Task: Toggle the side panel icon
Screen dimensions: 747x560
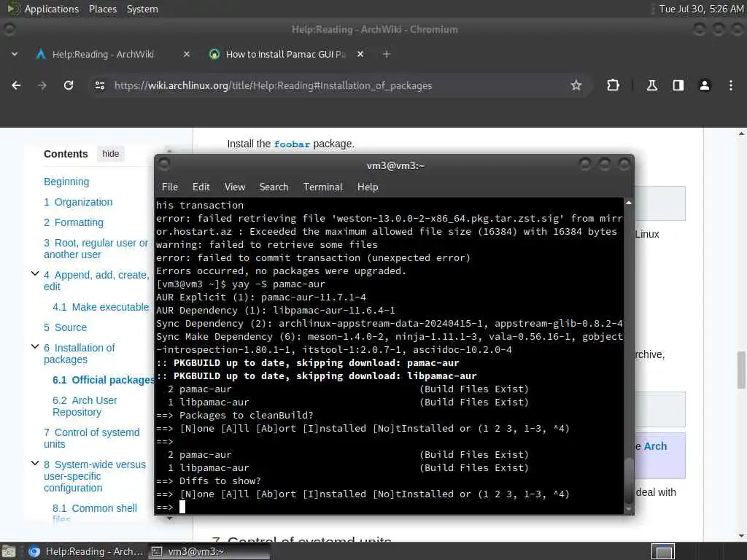Action: pos(678,85)
